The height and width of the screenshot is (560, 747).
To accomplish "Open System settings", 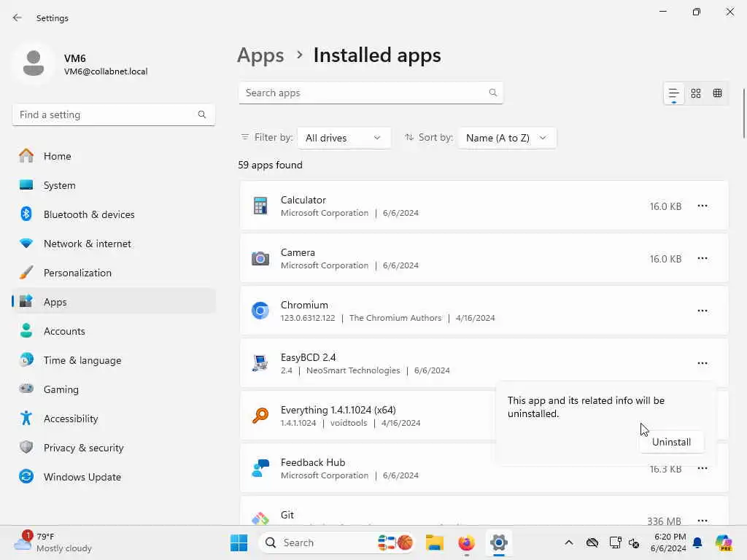I will point(114,185).
